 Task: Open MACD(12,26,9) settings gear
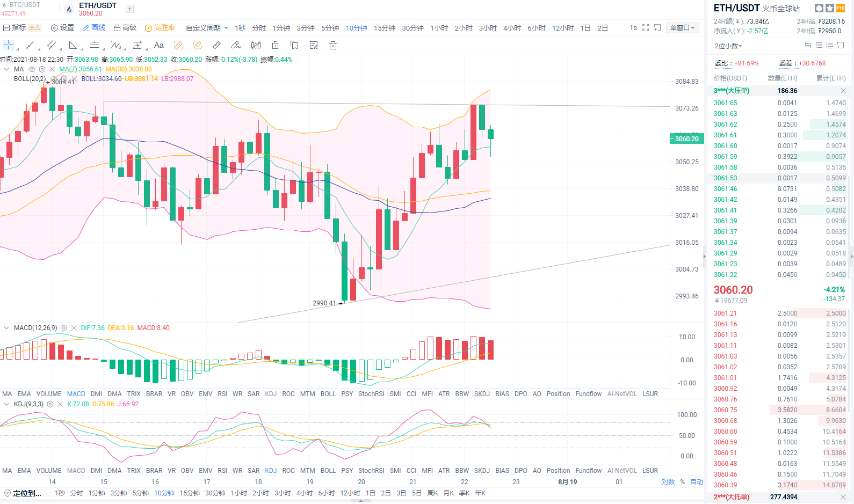[64, 328]
